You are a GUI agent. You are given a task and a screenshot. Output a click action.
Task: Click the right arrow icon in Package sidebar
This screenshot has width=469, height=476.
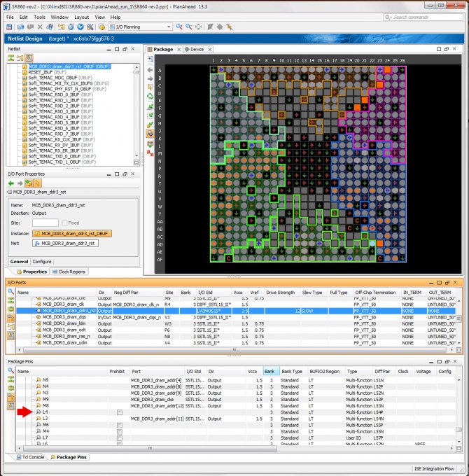(150, 79)
